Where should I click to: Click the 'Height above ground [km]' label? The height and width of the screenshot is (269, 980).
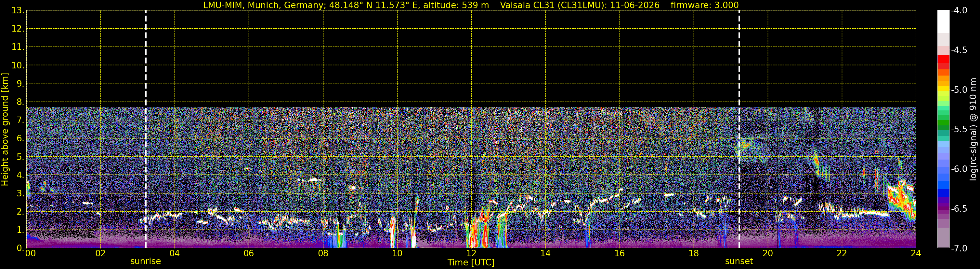click(5, 130)
